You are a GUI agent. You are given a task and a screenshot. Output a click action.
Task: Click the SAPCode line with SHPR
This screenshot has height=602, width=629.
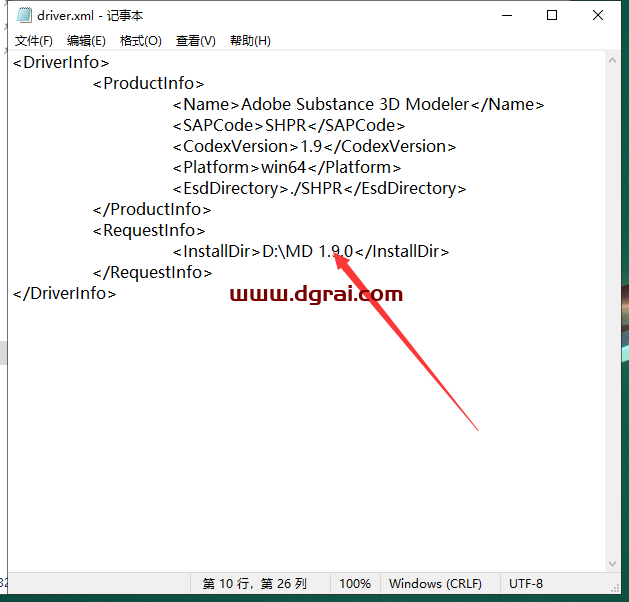pyautogui.click(x=289, y=126)
